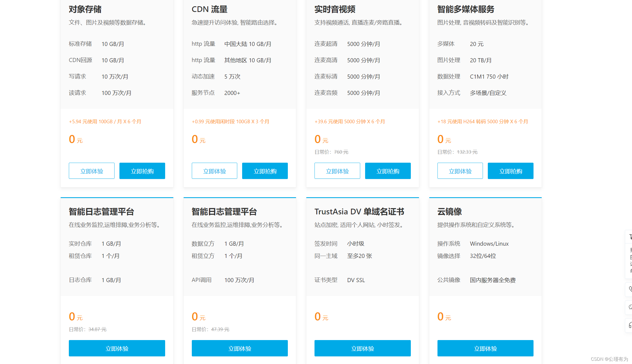Click the CDN 流量 card title
This screenshot has height=364, width=632.
click(209, 9)
